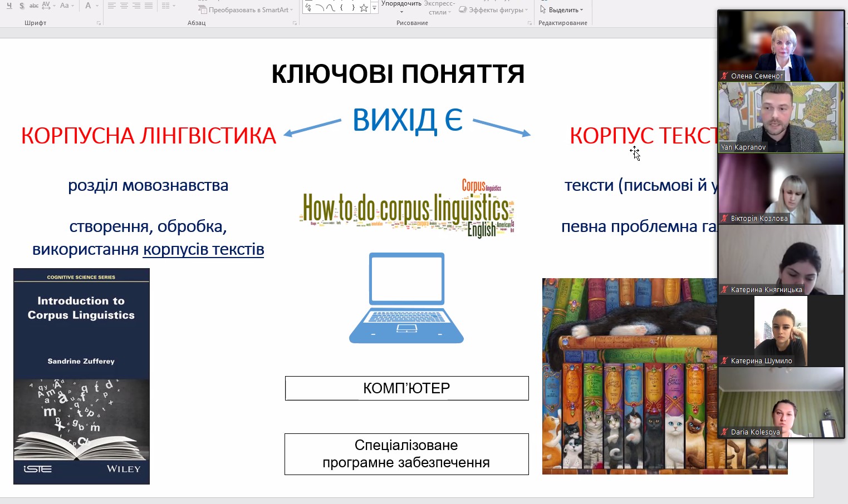Click Преобразовать в SmartArt button
848x504 pixels.
246,9
